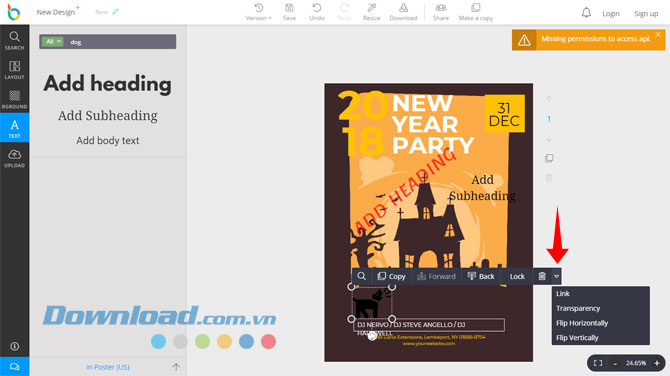Click the magnifier in element toolbar
Screen dimensions: 670x376
(x=361, y=276)
